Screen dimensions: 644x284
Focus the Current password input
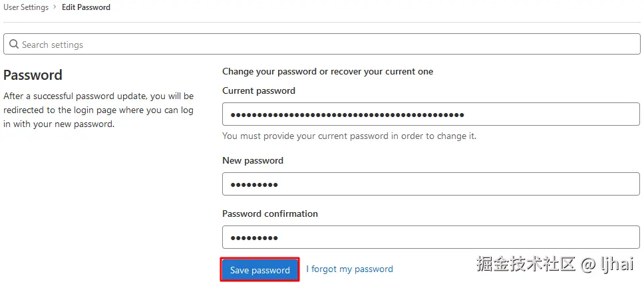430,114
